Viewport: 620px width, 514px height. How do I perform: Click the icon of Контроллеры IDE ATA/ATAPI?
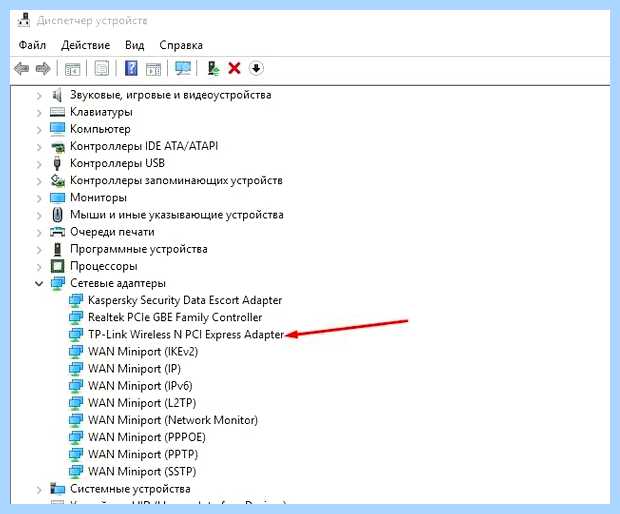[57, 146]
